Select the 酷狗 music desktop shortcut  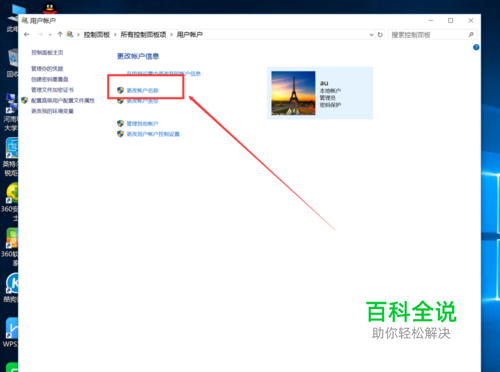click(11, 288)
